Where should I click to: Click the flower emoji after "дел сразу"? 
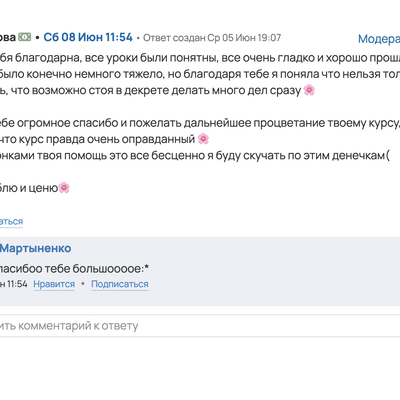309,90
